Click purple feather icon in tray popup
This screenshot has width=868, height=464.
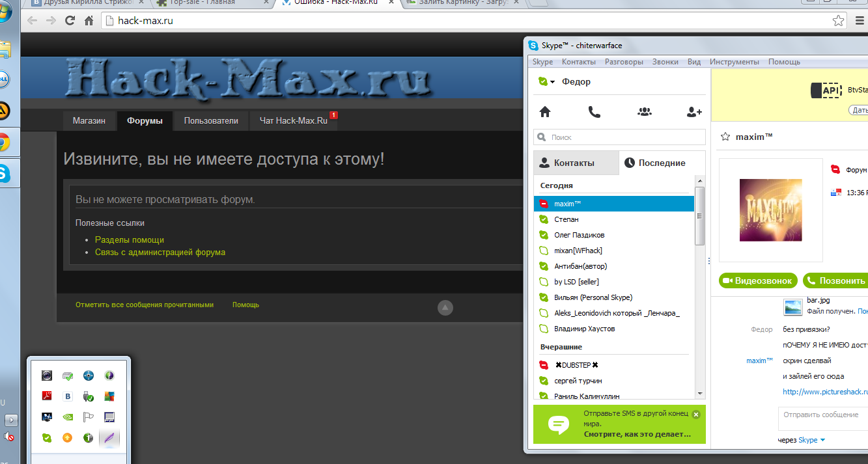(x=109, y=438)
